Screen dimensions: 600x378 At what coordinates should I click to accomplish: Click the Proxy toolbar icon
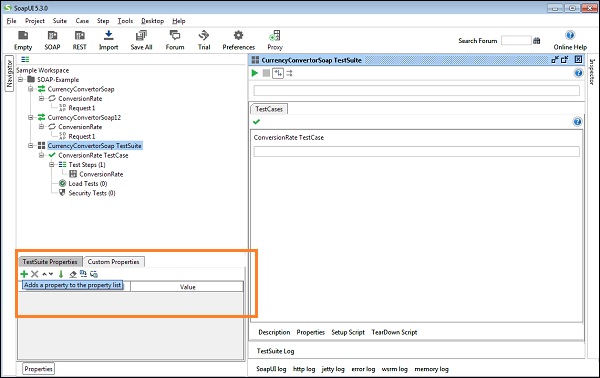pyautogui.click(x=275, y=40)
